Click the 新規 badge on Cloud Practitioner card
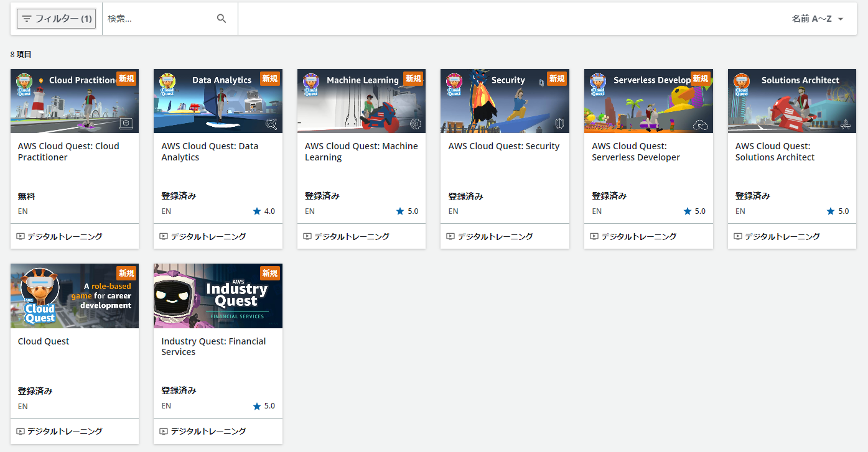The width and height of the screenshot is (868, 452). coord(126,78)
